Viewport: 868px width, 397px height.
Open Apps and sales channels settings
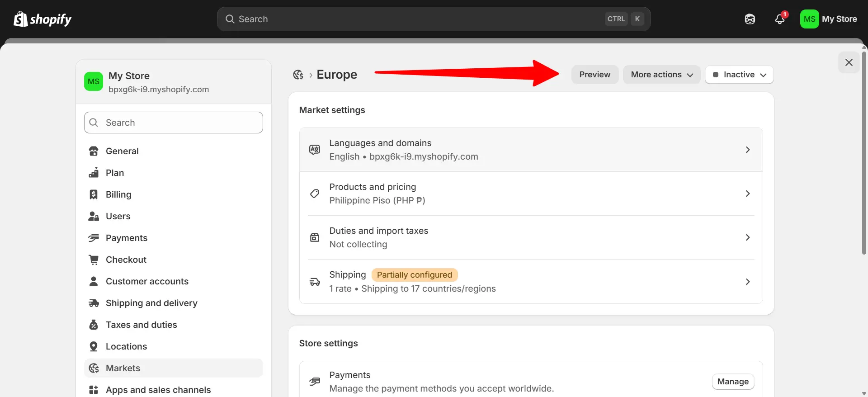tap(174, 390)
